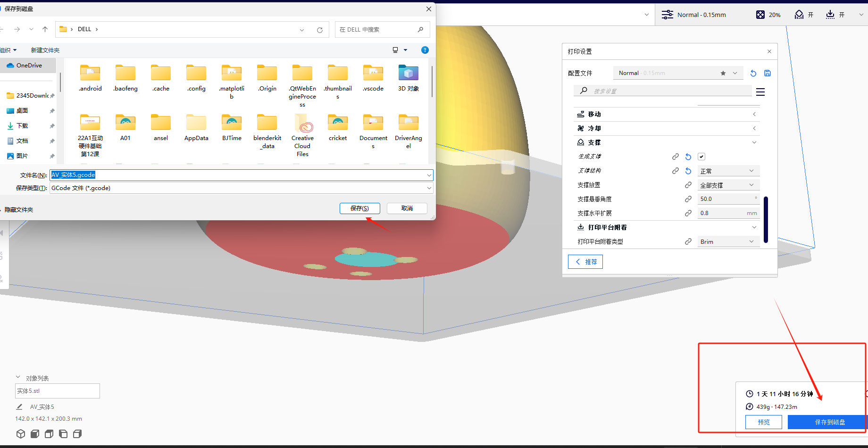Toggle the 生成支撑 checkbox
This screenshot has height=448, width=868.
701,157
